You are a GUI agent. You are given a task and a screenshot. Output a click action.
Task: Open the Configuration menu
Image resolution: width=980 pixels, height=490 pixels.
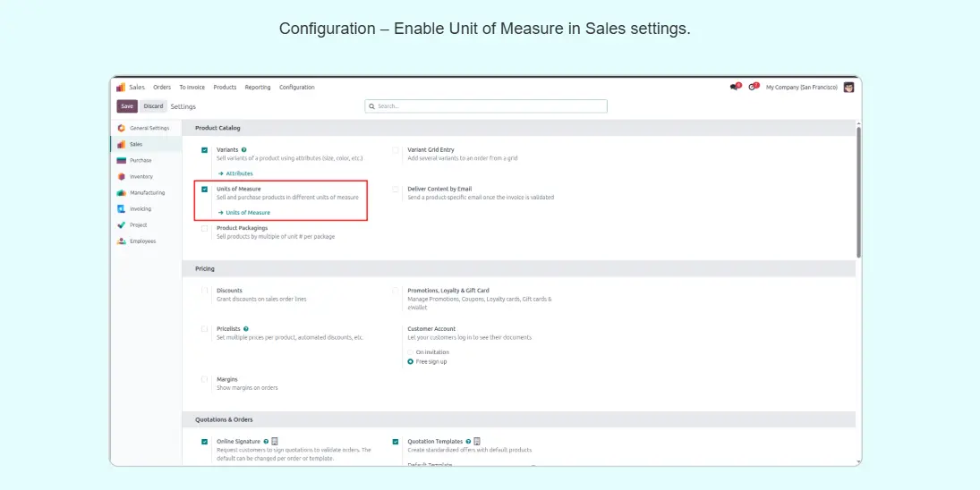click(x=296, y=88)
